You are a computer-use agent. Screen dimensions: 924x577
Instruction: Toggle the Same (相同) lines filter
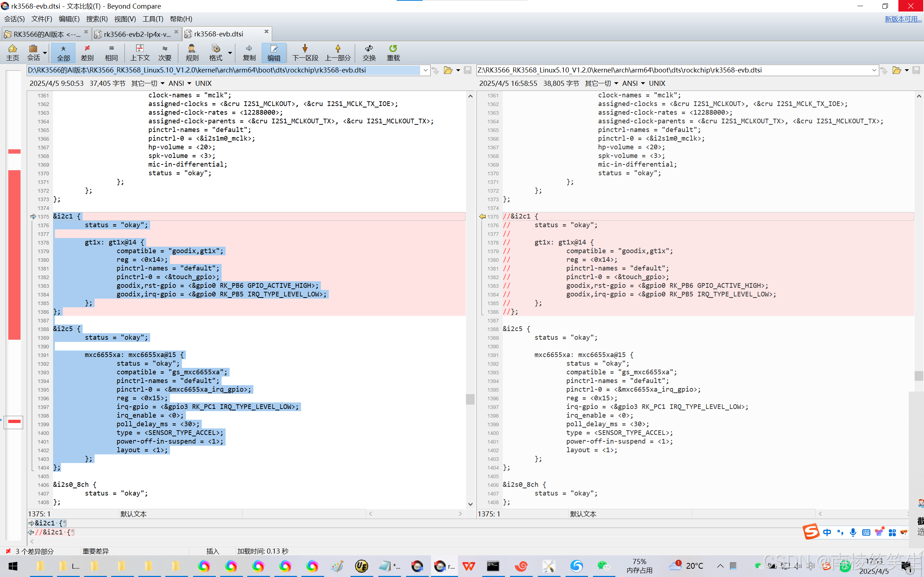pos(111,53)
